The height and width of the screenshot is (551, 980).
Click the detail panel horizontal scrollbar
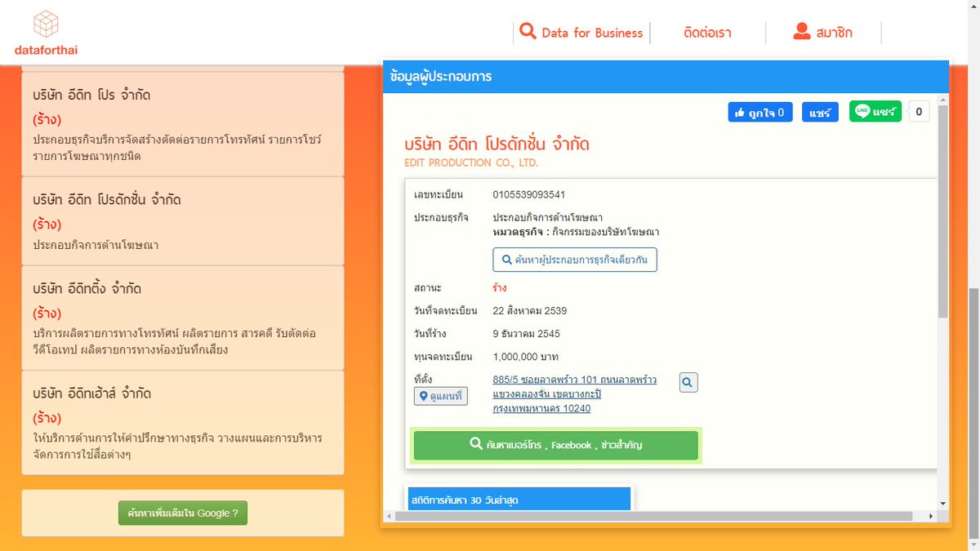(655, 516)
